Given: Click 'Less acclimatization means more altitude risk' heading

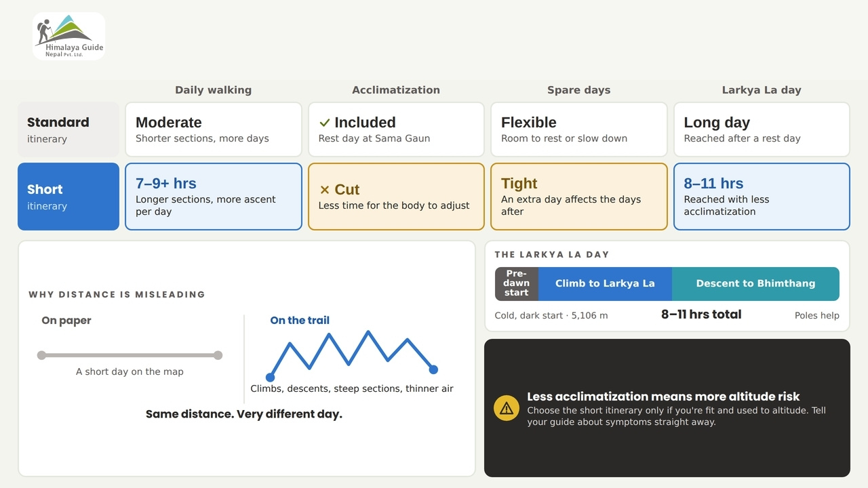Looking at the screenshot, I should click(663, 396).
